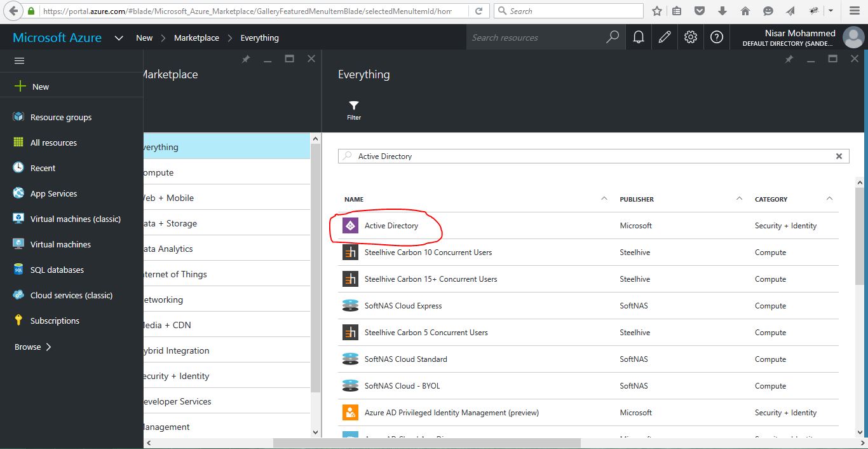Pin the Everything blade
The height and width of the screenshot is (449, 868).
pyautogui.click(x=789, y=59)
